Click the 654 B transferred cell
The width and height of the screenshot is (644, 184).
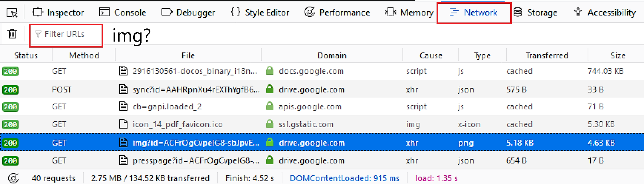click(516, 161)
